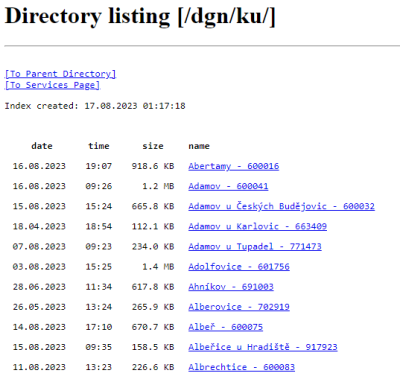Click time 11:34
This screenshot has width=400, height=379.
coord(99,287)
